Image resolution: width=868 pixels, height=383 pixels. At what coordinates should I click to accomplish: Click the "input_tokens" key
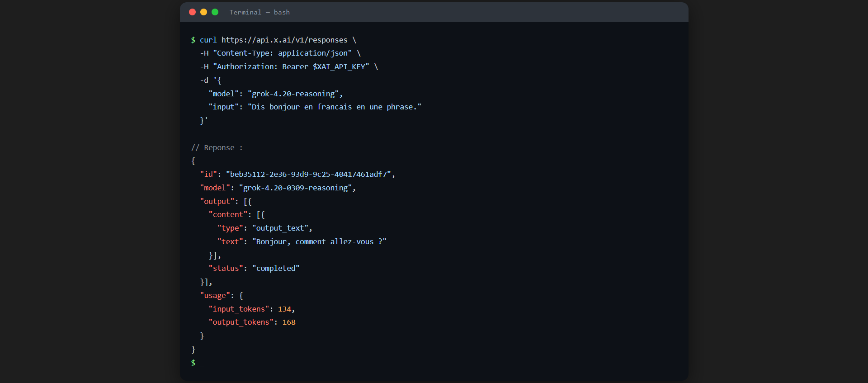[x=239, y=309]
